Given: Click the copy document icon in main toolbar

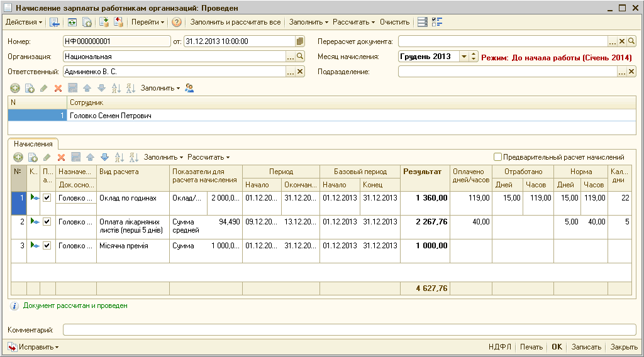Looking at the screenshot, I should pyautogui.click(x=87, y=22).
